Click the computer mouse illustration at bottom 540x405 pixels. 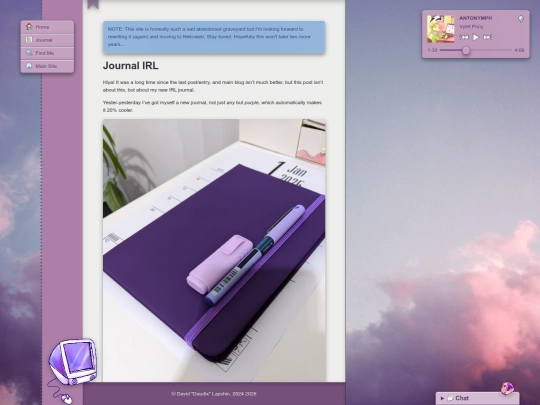click(x=66, y=399)
